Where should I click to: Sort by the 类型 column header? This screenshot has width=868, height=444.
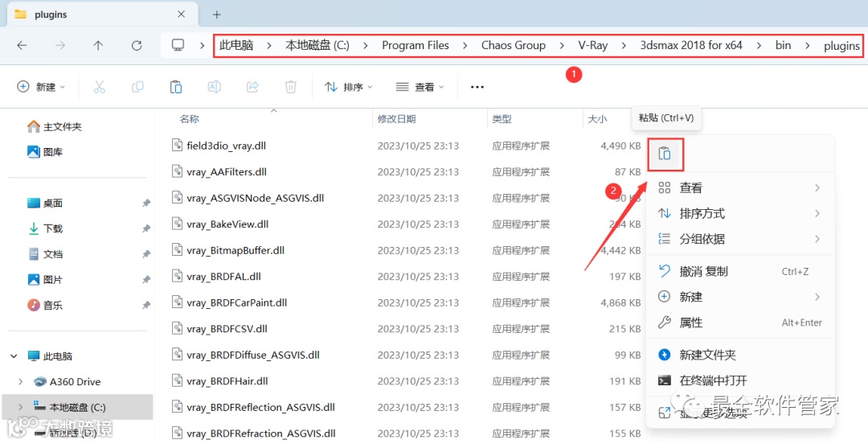tap(502, 118)
